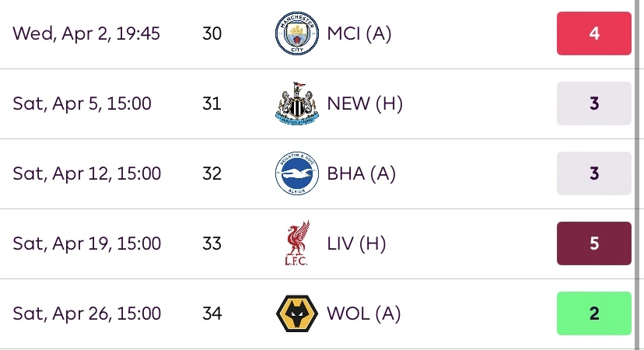Click the Wed, Apr 2, 19:45 date
Image resolution: width=644 pixels, height=350 pixels.
tap(86, 33)
